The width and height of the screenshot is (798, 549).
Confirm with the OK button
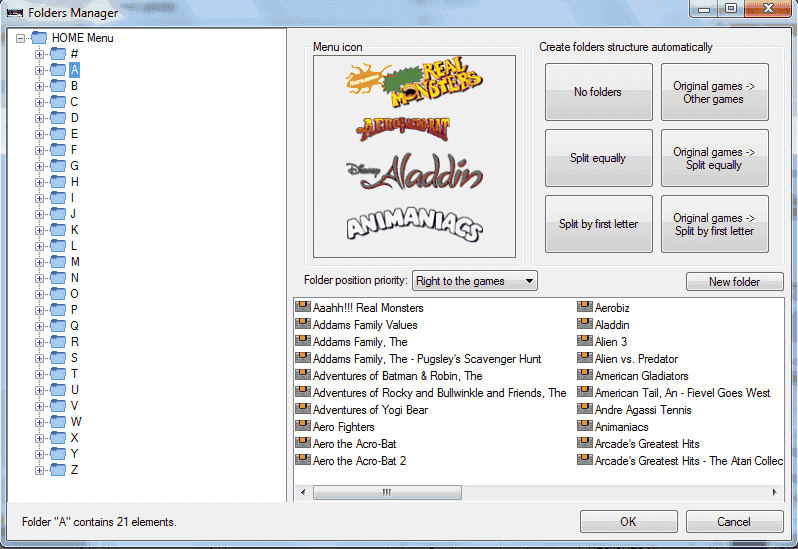(629, 522)
